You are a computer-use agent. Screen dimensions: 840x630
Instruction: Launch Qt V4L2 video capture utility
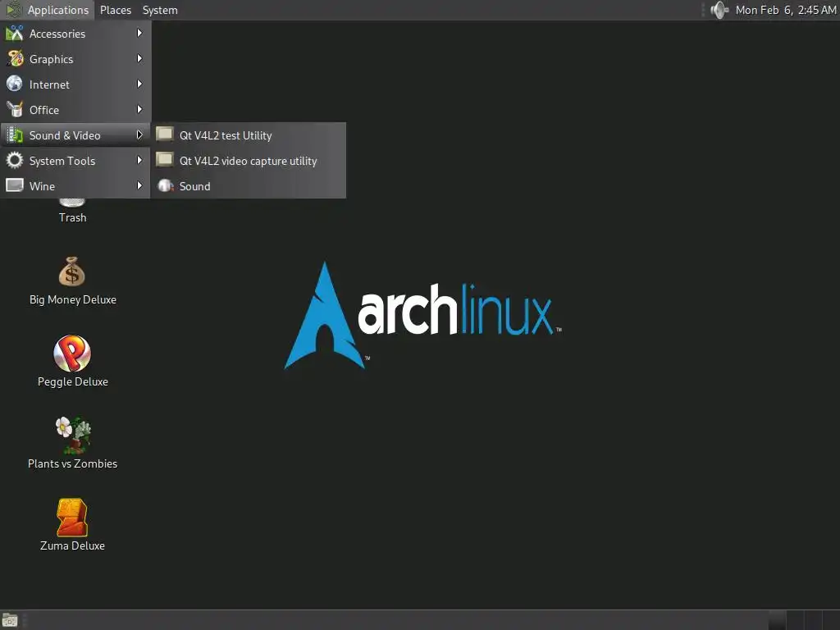coord(249,161)
